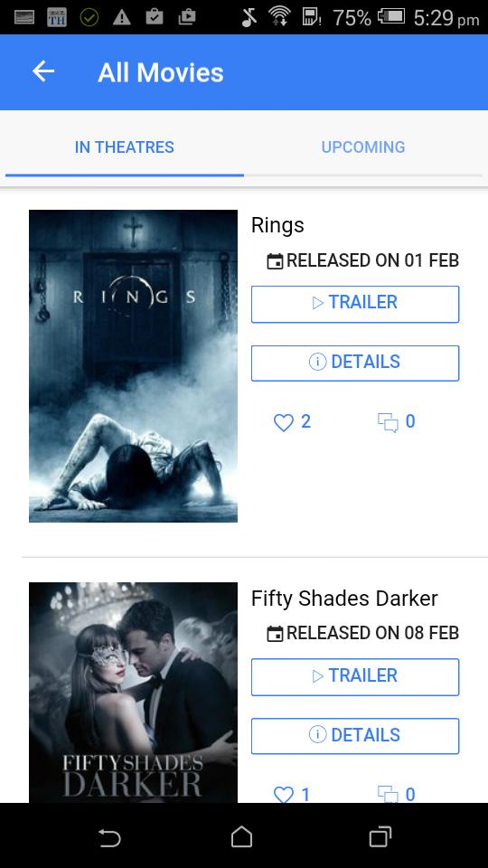
Task: View details for Fifty Shades Darker
Action: [355, 736]
